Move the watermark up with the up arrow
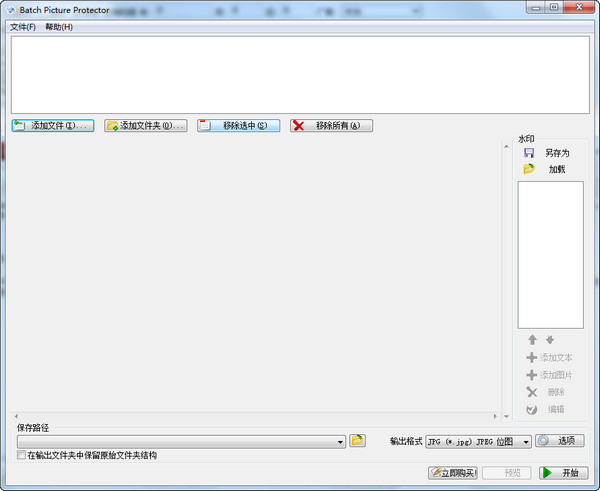 (532, 339)
